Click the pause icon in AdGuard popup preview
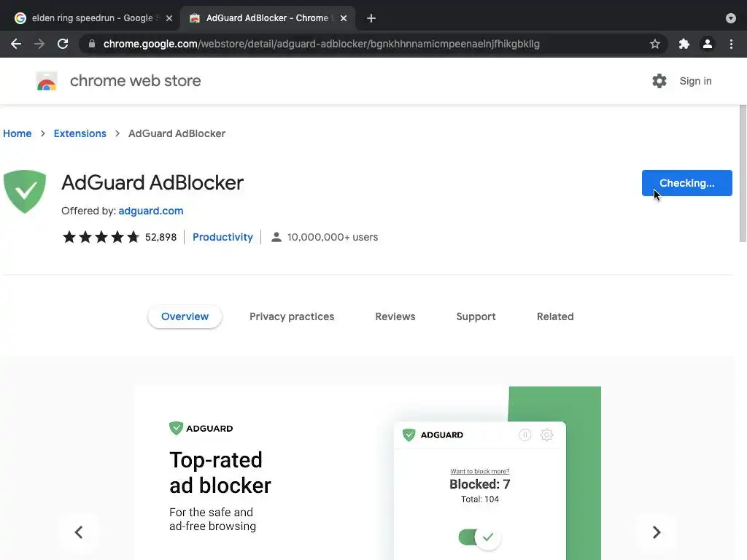 525,435
